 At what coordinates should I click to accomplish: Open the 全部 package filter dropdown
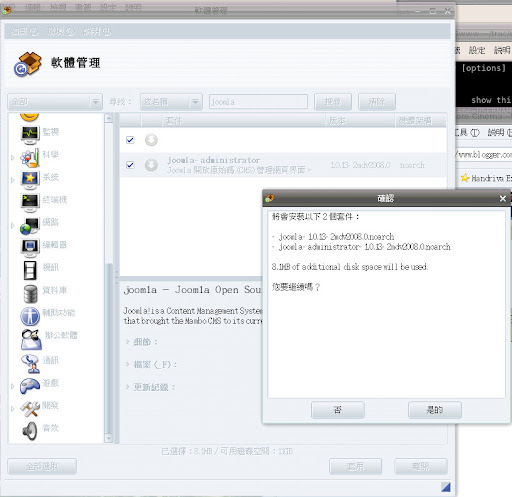point(55,102)
